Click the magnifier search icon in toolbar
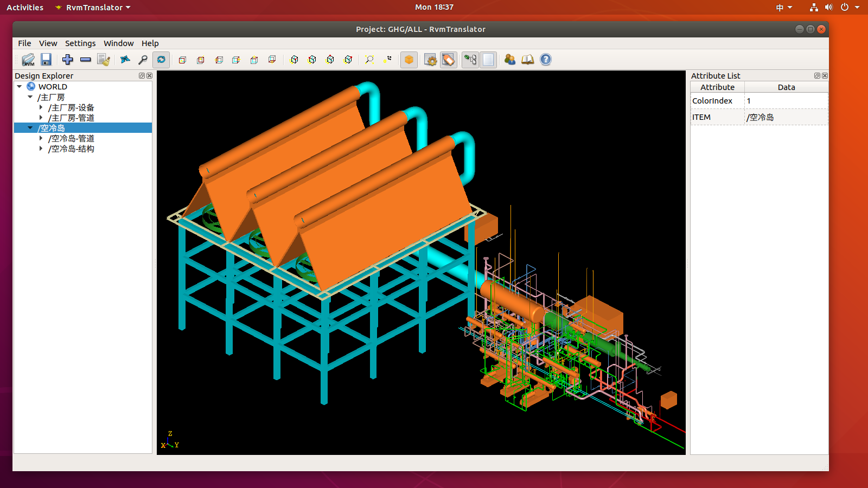Screen dimensions: 868x488 (143, 60)
